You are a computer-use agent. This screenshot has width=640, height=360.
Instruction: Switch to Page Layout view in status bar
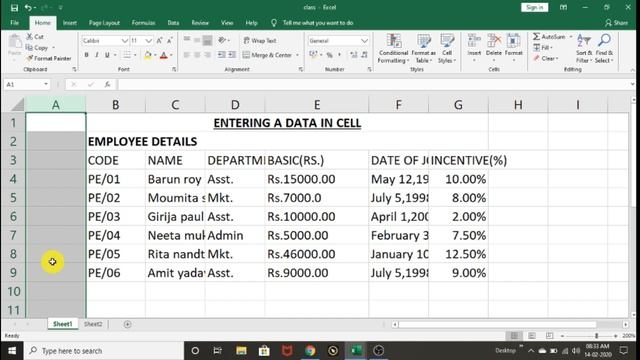tap(532, 336)
